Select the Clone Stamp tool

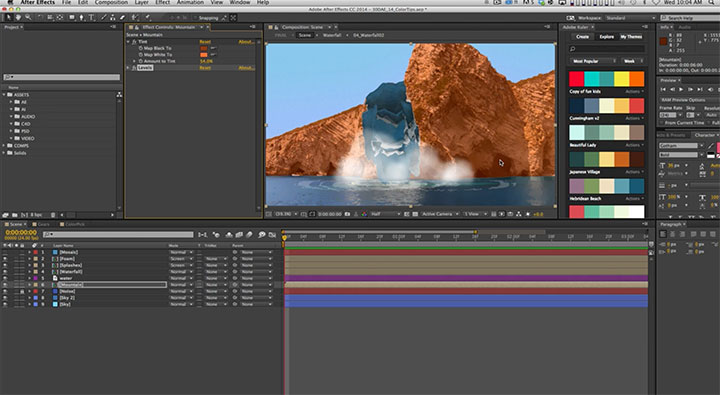point(113,17)
